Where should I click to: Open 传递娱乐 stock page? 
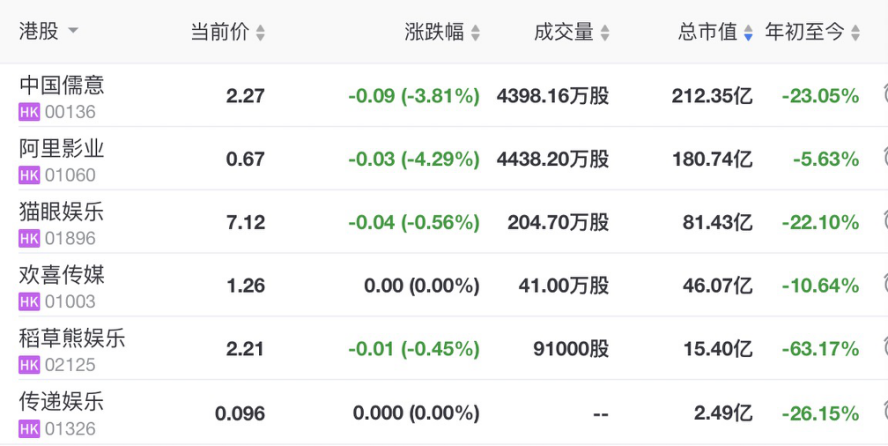click(61, 401)
